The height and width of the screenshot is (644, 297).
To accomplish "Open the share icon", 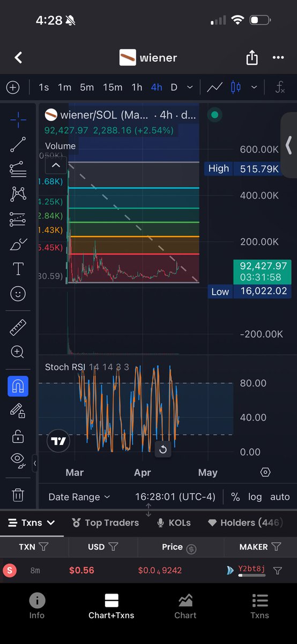I will pos(252,57).
